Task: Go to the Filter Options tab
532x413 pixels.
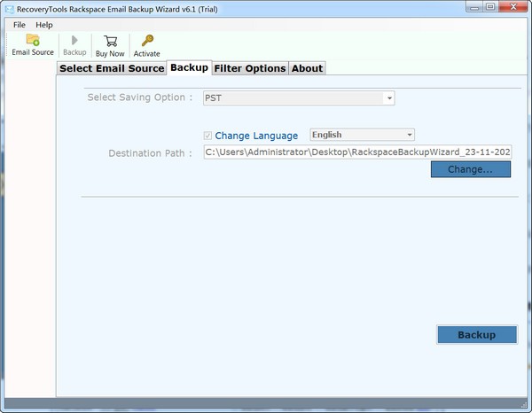Action: point(250,68)
